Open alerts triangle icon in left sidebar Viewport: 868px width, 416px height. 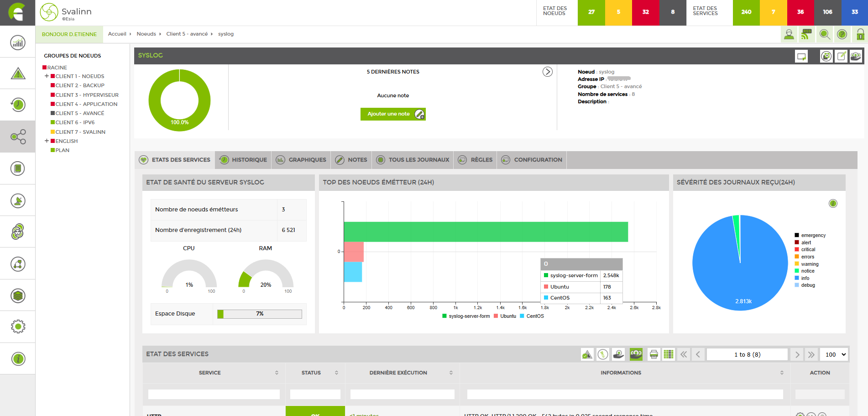point(18,73)
